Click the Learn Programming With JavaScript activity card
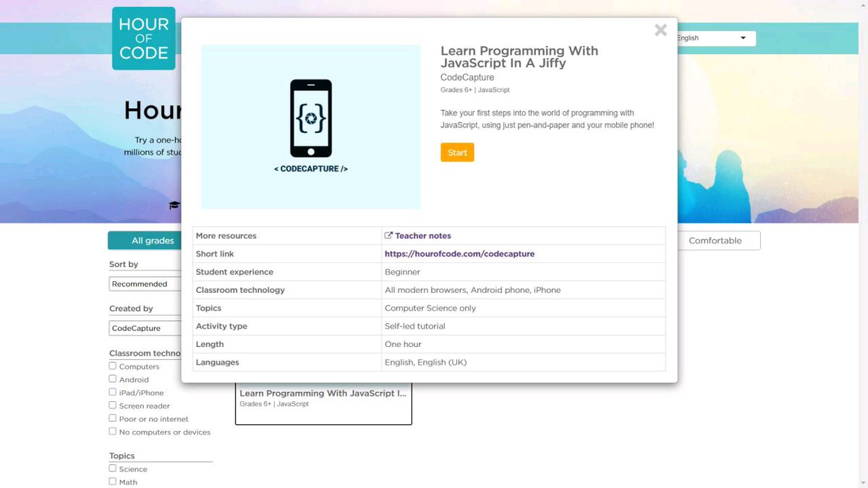The width and height of the screenshot is (868, 488). coord(323,403)
